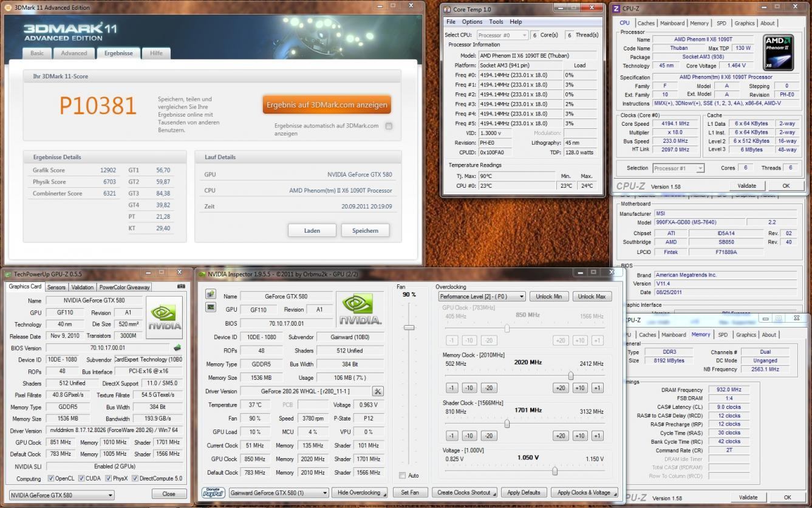Click NVIDIA logo in NVIDIA Inspector
This screenshot has height=508, width=812.
click(x=361, y=310)
